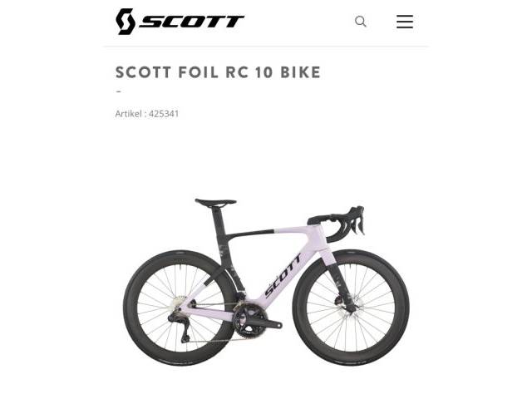532x399 pixels.
Task: Click the SCOTT wordmark text in header
Action: tap(192, 22)
